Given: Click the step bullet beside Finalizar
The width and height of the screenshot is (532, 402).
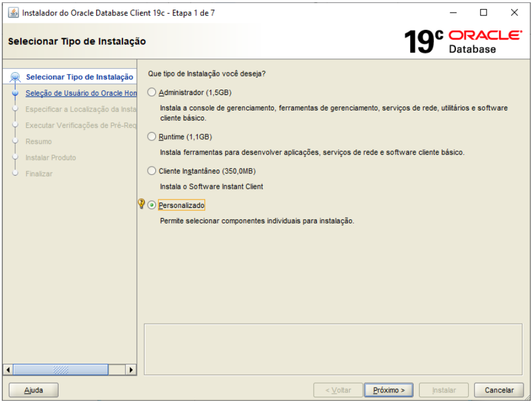Looking at the screenshot, I should (x=15, y=173).
